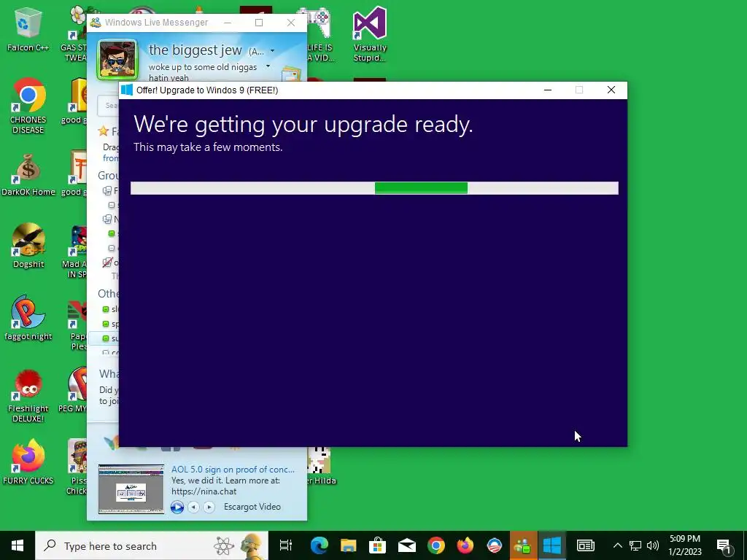Open the Mail app from the taskbar
Screen dimensions: 747x560
point(407,545)
